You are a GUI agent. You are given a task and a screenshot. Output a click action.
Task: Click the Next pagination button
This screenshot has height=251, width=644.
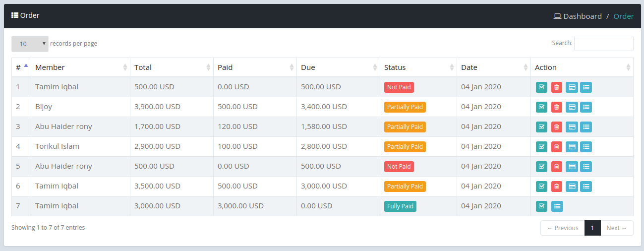point(617,228)
